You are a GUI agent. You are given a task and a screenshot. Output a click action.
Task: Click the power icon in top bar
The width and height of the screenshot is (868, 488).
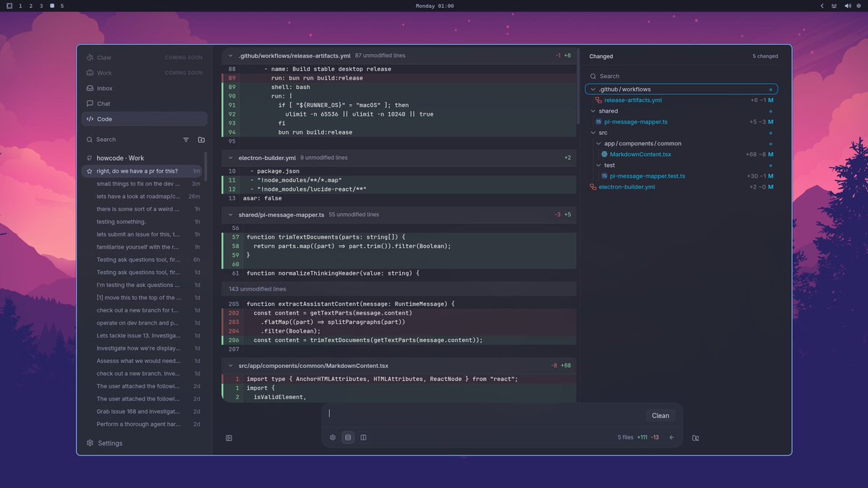[x=859, y=6]
